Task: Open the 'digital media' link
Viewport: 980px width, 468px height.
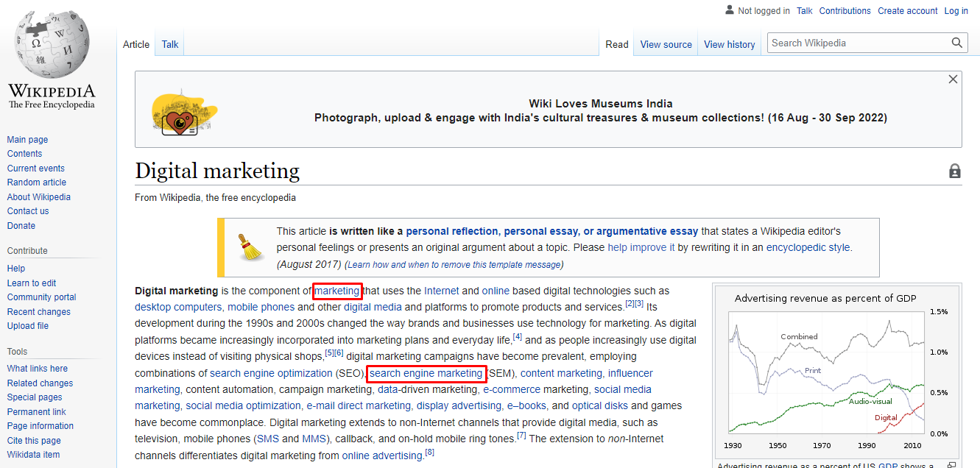Action: (x=373, y=307)
